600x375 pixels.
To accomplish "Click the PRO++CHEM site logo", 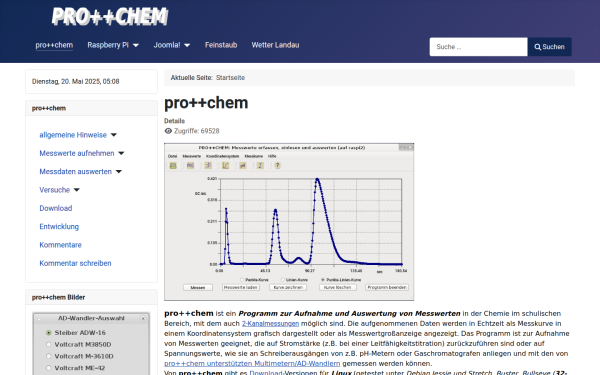I will click(x=110, y=17).
